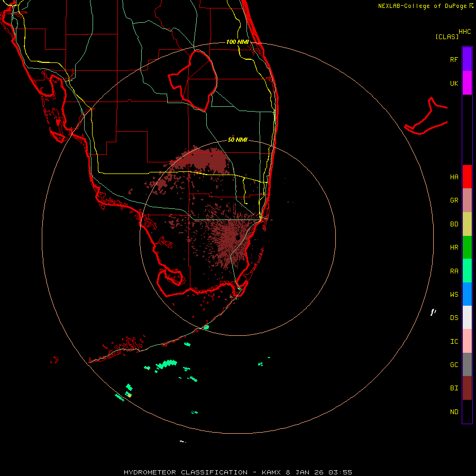Screen dimensions: 476x476
Task: Click the blue WS legend swatch
Action: tap(467, 294)
